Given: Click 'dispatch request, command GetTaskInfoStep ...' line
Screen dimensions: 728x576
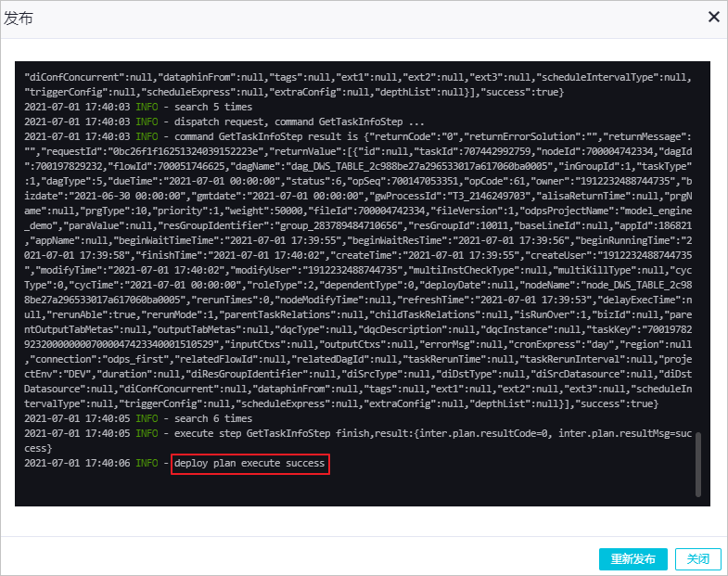Looking at the screenshot, I should (224, 122).
